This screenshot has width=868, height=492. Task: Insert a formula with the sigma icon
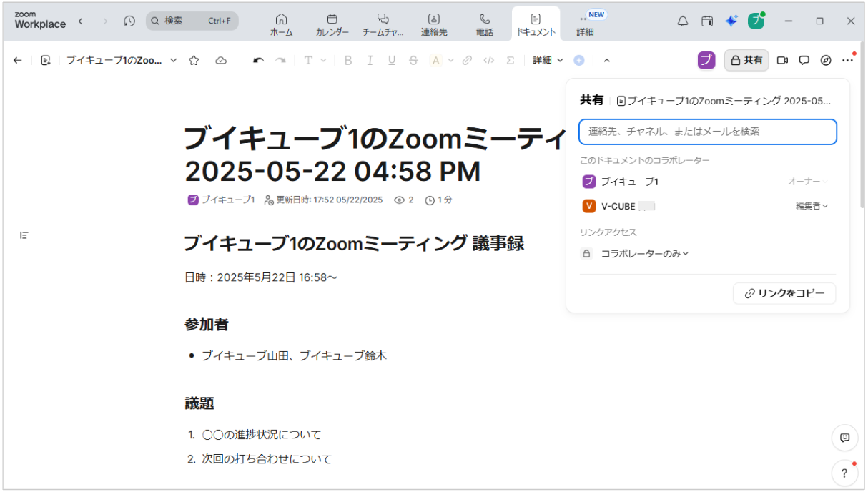(511, 61)
